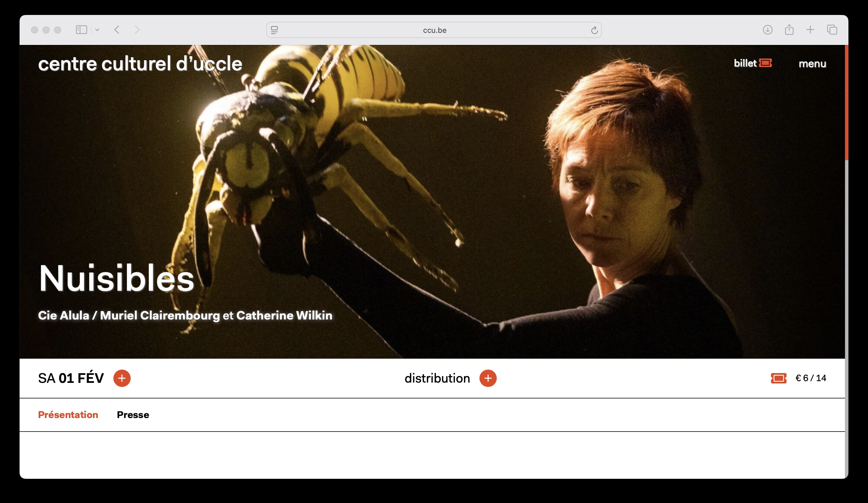
Task: Toggle the Safari sidebar icon
Action: (81, 30)
